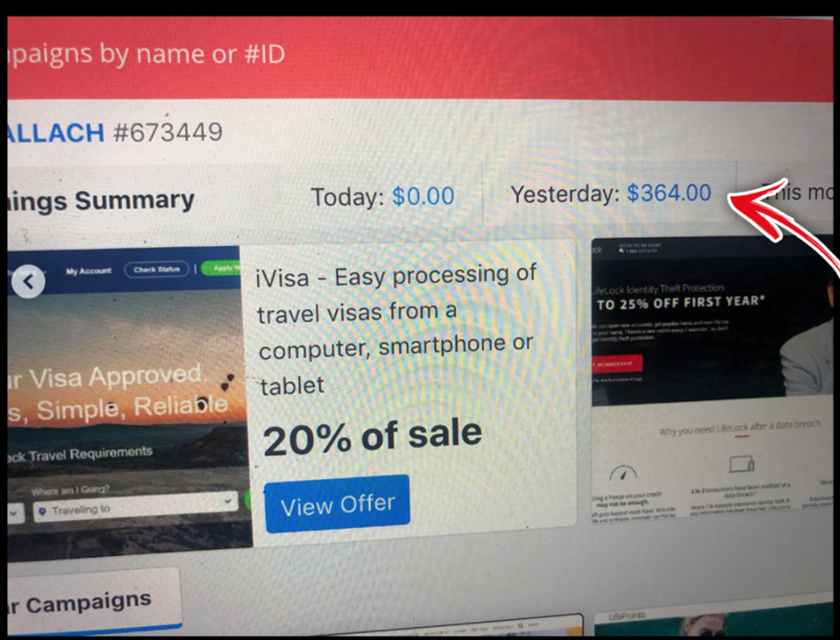The height and width of the screenshot is (640, 840).
Task: Click My Account in the iVisa preview
Action: 88,271
